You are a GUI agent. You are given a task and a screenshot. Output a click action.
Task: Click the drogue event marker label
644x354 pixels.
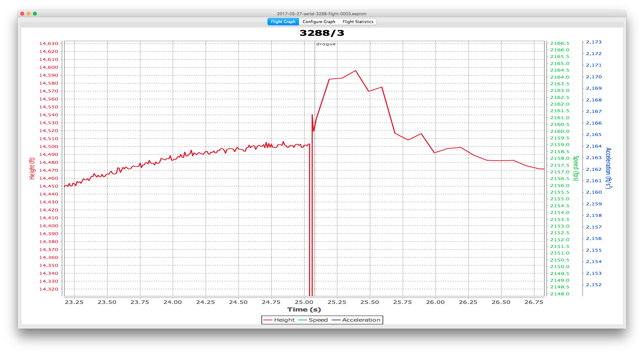point(326,44)
